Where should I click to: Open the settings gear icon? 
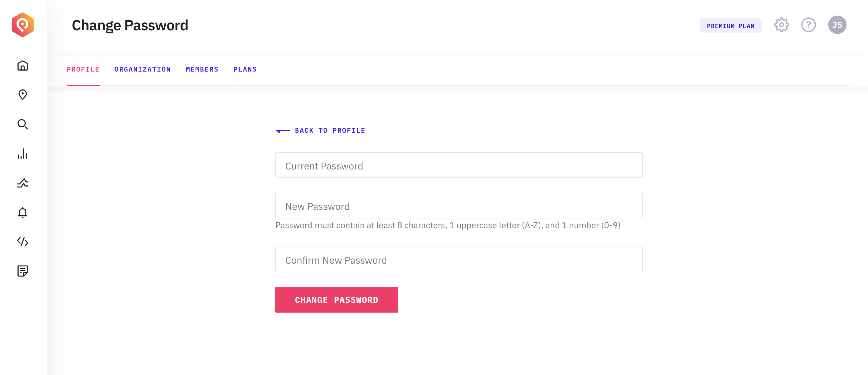click(x=781, y=25)
